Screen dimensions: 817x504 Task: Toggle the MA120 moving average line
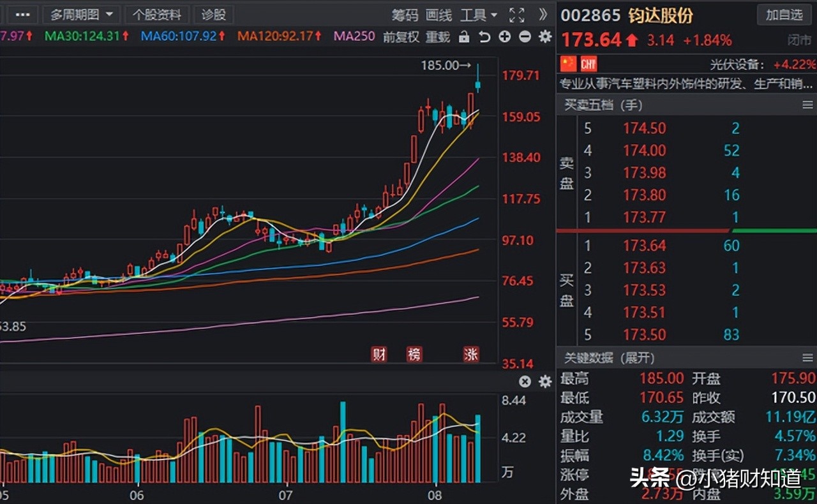coord(273,37)
